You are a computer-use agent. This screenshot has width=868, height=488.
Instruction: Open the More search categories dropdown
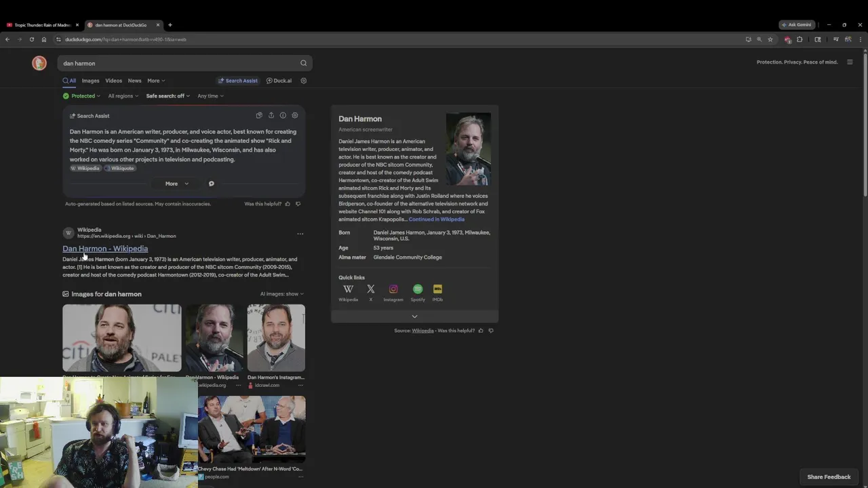(156, 81)
